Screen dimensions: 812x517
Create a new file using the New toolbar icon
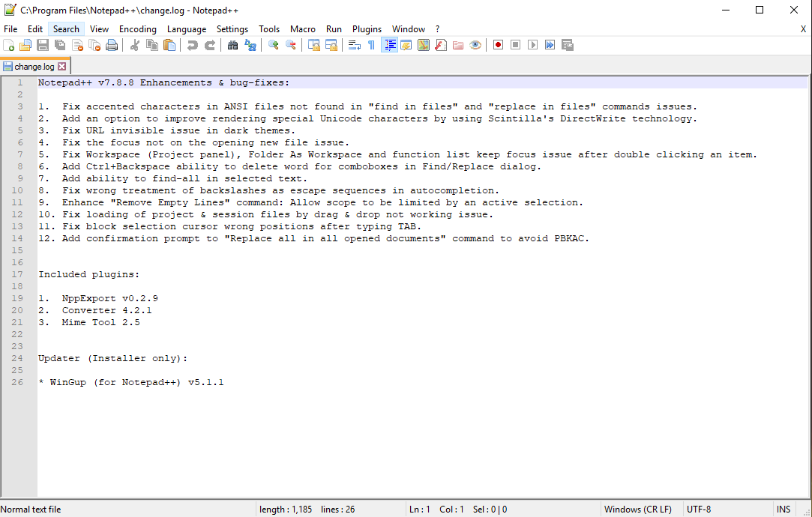(9, 45)
